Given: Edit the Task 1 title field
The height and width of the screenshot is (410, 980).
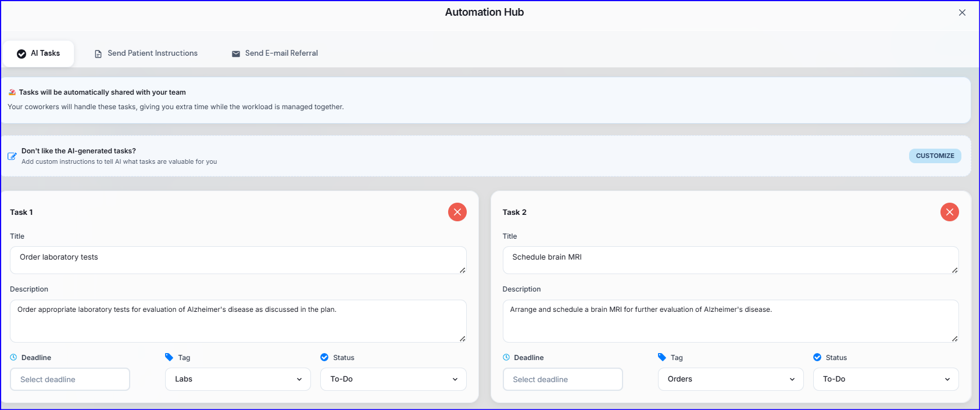Looking at the screenshot, I should click(x=238, y=260).
